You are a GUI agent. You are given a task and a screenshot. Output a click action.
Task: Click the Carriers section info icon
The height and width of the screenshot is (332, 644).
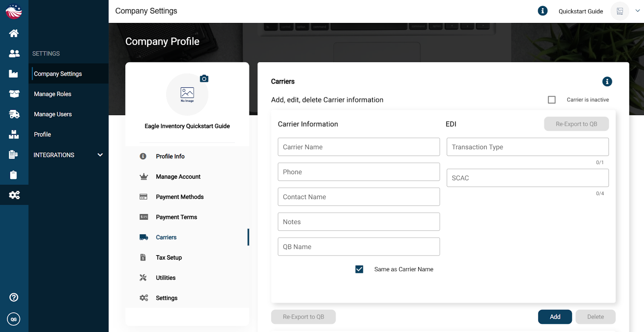coord(607,82)
